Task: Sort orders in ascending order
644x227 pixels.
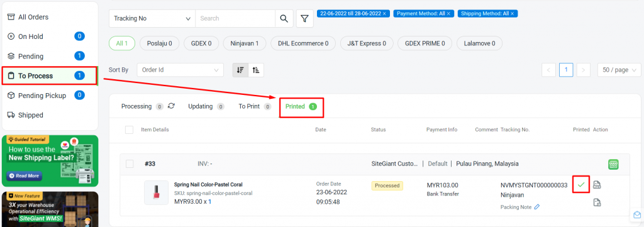Action: 256,70
